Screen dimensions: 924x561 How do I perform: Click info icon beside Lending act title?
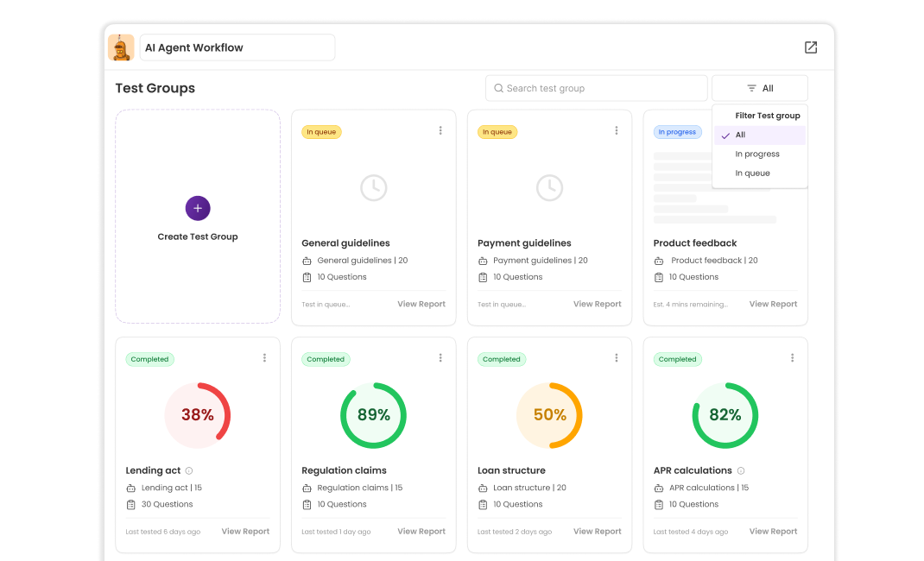tap(189, 471)
